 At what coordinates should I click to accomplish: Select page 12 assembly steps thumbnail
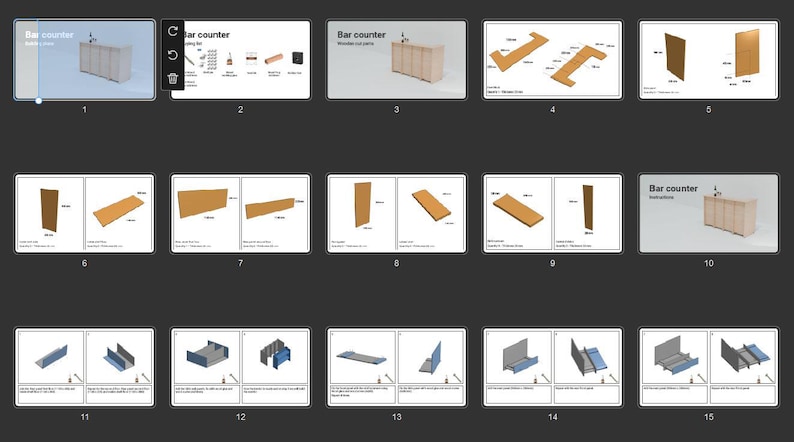tap(241, 367)
